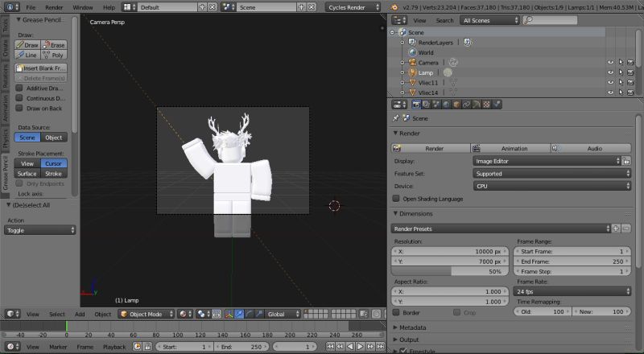644x354 pixels.
Task: Toggle renderability camera icon for the Vliec14 row
Action: click(630, 93)
